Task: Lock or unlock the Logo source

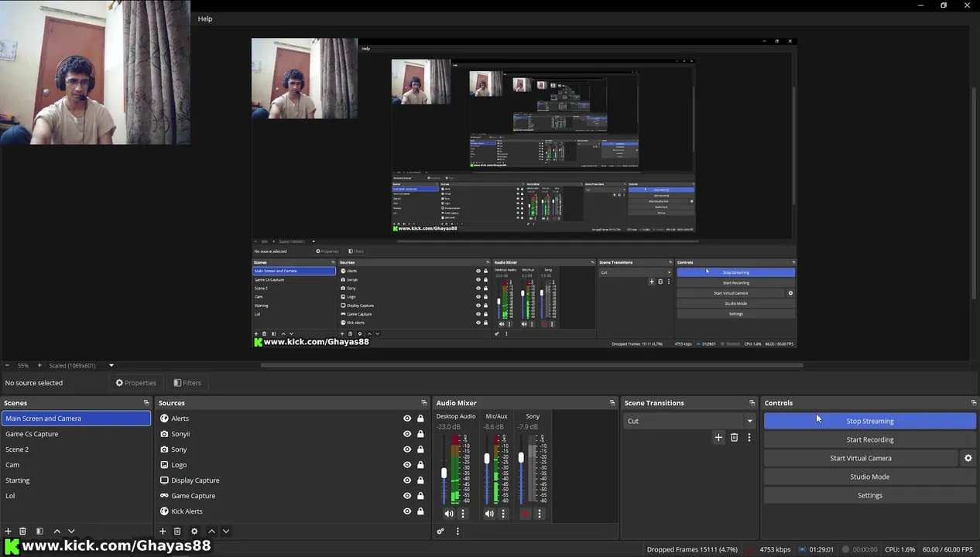Action: tap(420, 465)
